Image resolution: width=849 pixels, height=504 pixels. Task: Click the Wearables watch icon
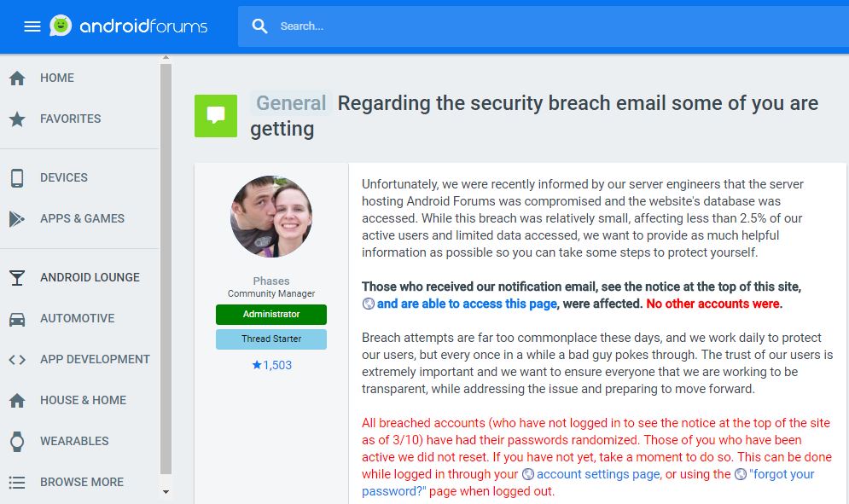click(18, 441)
